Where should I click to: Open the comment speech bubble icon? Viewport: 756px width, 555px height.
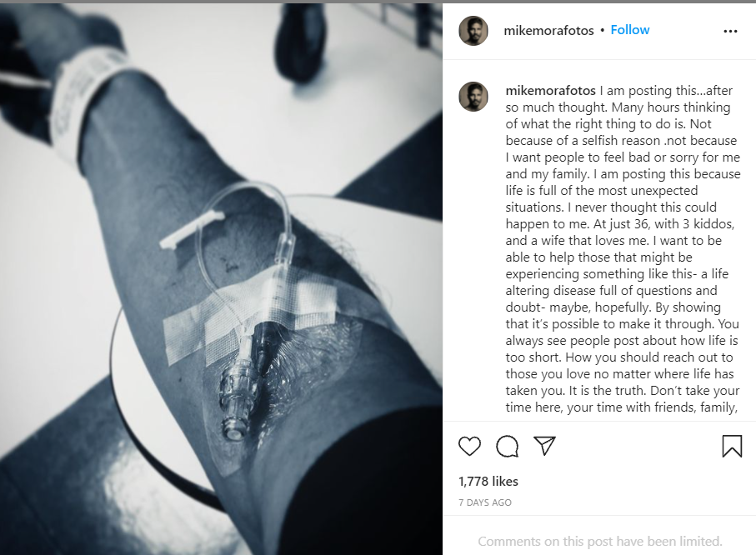pos(508,446)
